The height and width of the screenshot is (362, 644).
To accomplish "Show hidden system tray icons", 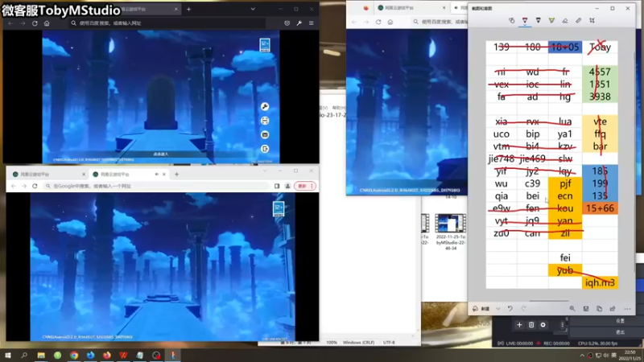I will click(582, 356).
